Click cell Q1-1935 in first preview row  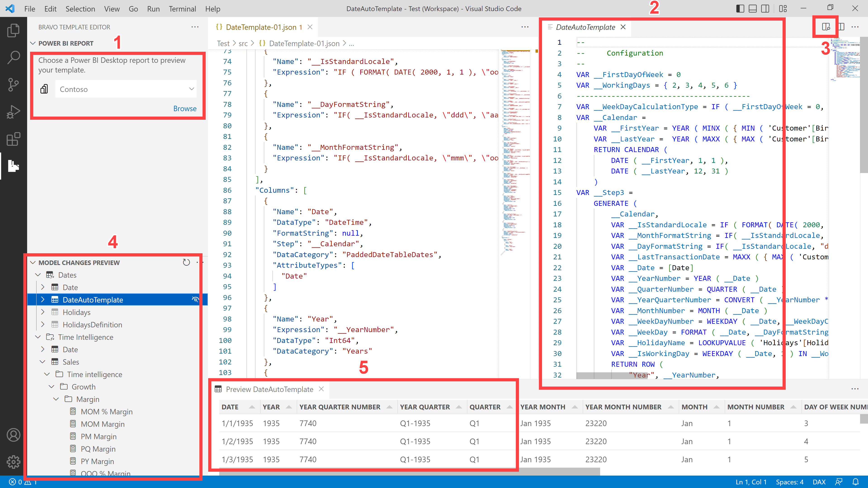[x=415, y=423]
